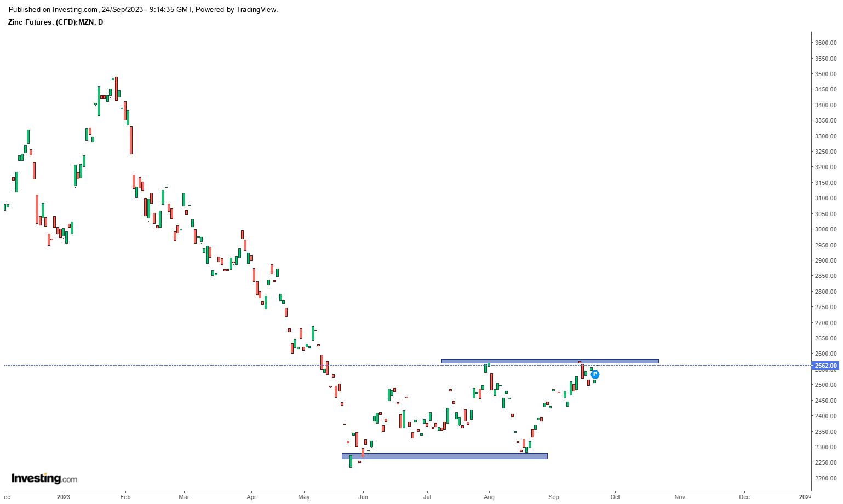Click the May label on time axis
Viewport: 843px width, 504px height.
point(304,497)
